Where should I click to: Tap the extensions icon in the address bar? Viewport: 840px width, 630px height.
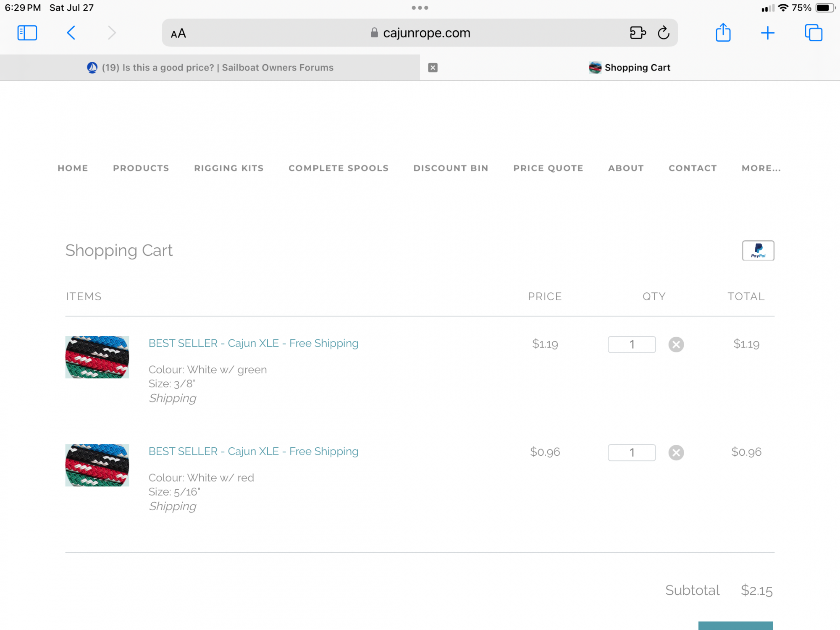tap(638, 33)
